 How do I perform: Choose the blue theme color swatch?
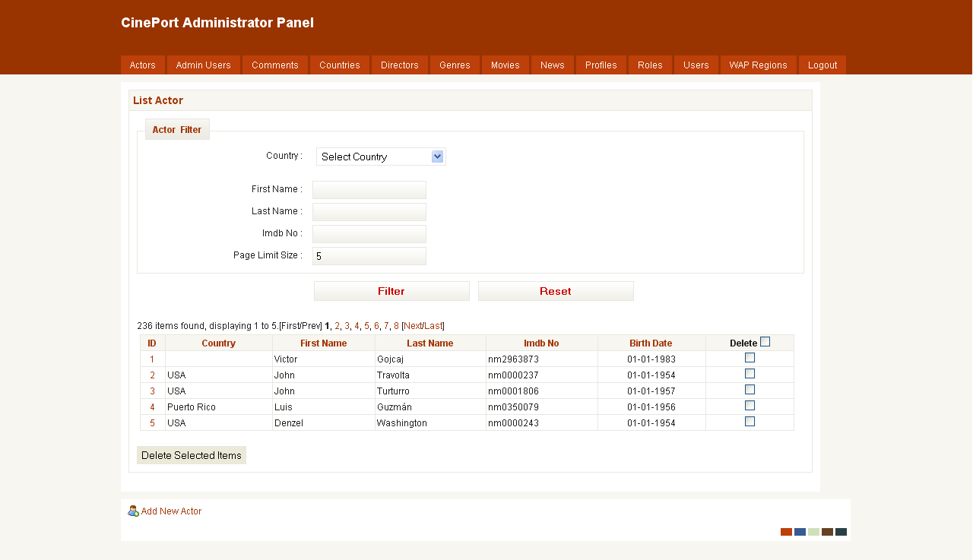[x=800, y=532]
